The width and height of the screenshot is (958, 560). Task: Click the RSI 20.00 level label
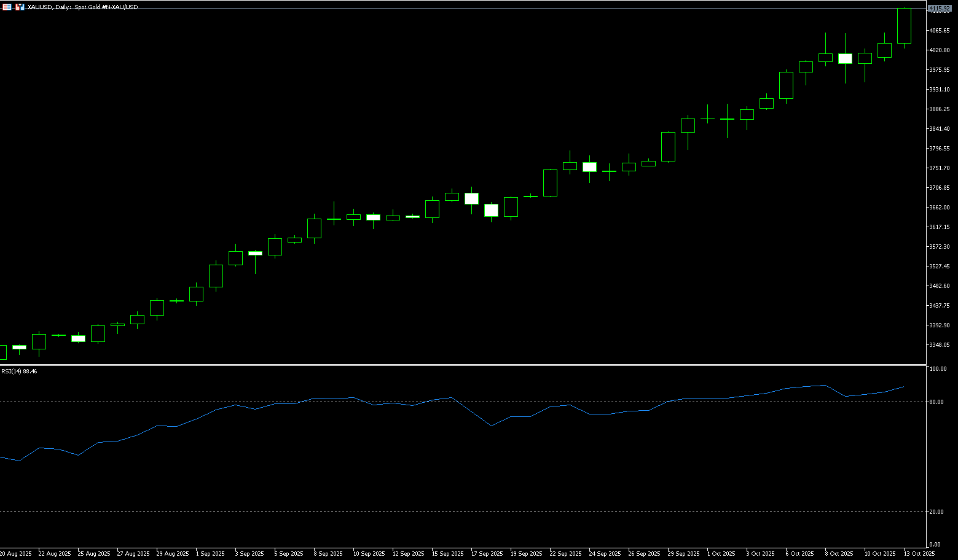[x=937, y=512]
